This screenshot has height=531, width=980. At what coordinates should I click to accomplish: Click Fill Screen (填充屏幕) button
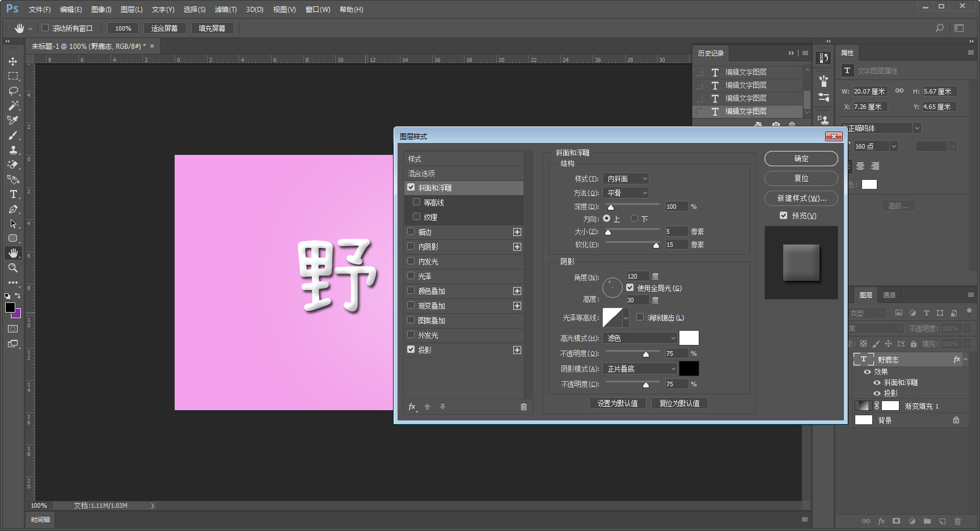212,28
